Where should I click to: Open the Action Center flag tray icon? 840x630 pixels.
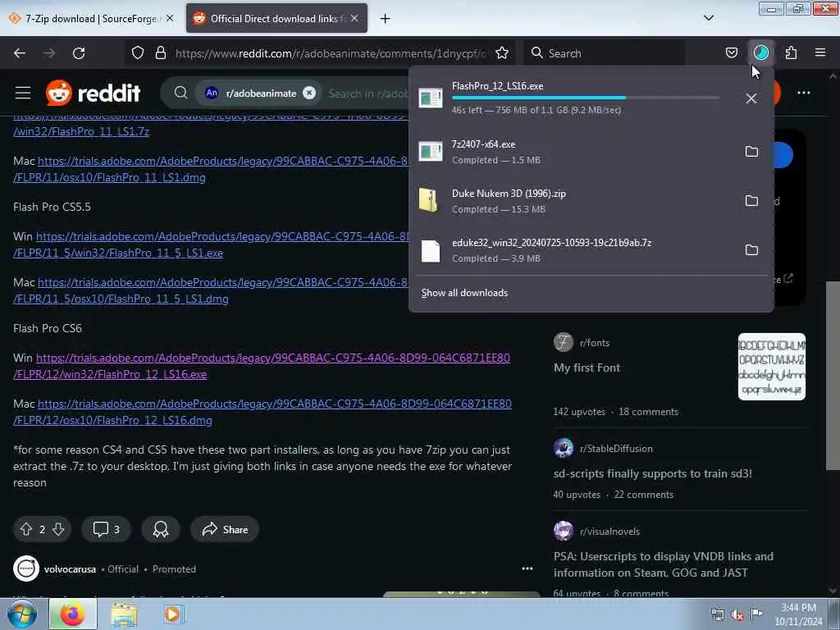(756, 614)
